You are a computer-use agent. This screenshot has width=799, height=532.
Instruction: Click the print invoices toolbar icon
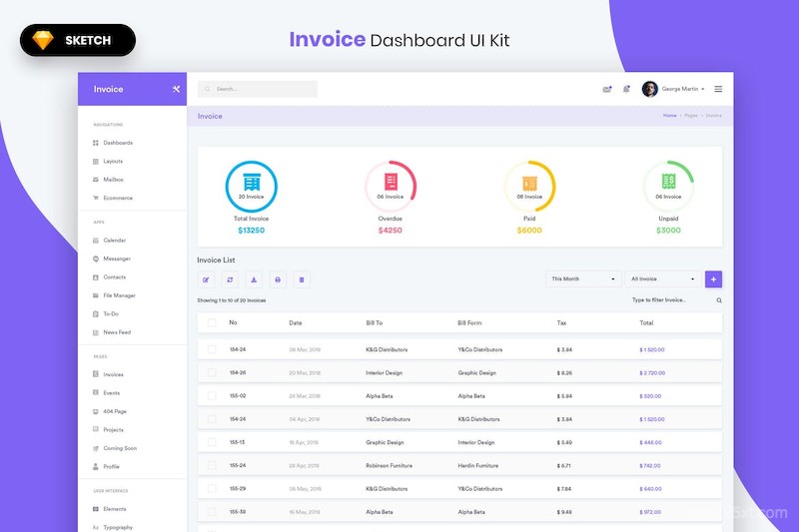[x=278, y=279]
